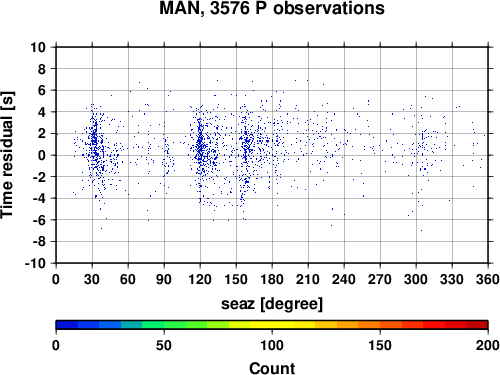500x375 pixels.
Task: Click the x-axis tick label 300
Action: tap(416, 279)
